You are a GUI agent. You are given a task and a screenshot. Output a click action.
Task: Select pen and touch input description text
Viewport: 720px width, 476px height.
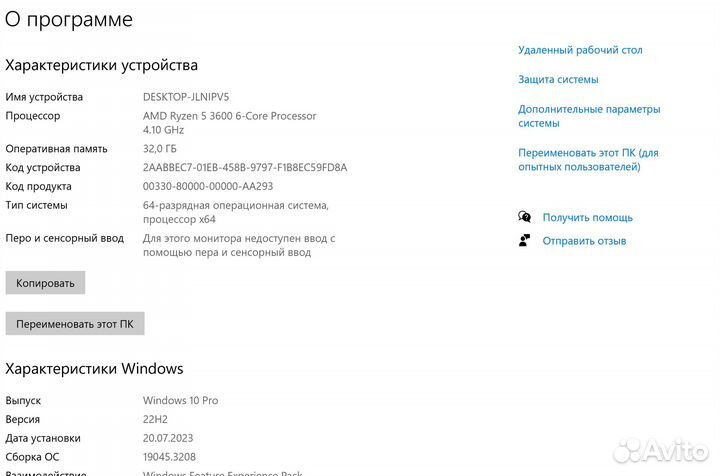[239, 245]
